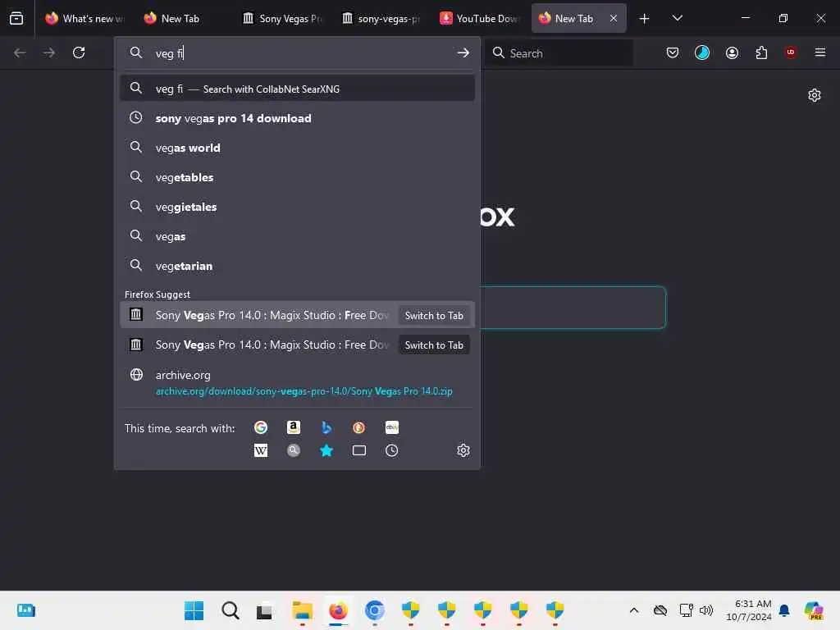Open the Firefox account icon

[732, 52]
